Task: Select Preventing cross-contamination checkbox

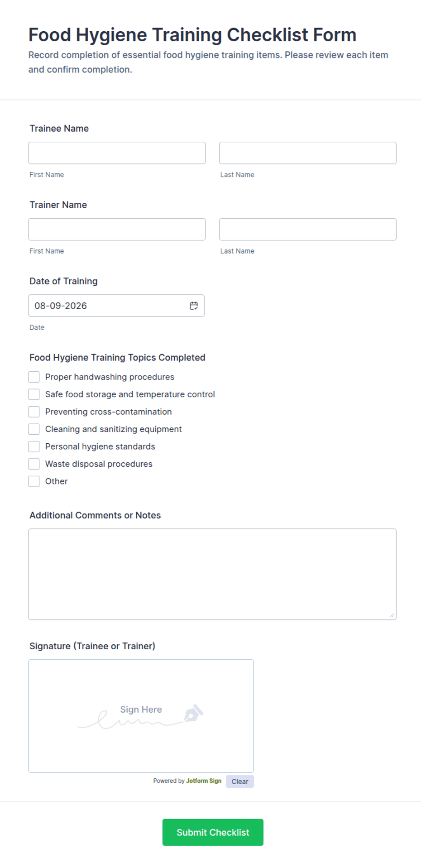Action: pos(34,412)
